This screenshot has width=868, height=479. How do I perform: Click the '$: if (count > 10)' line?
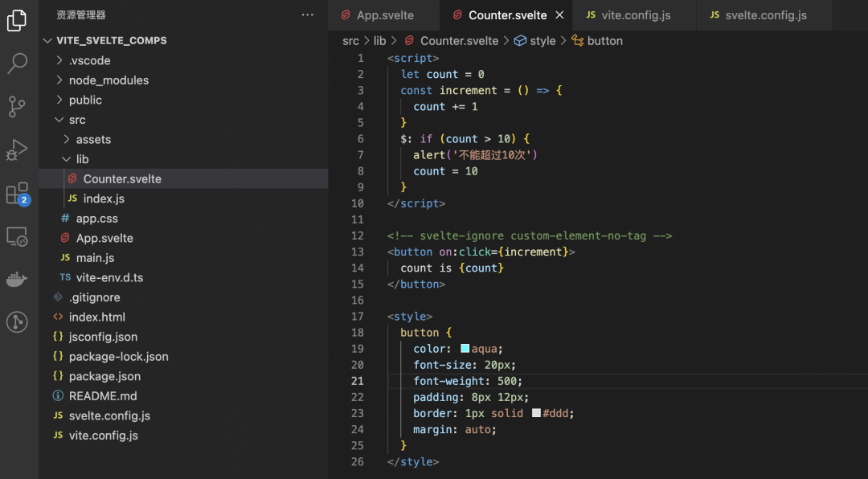point(465,139)
